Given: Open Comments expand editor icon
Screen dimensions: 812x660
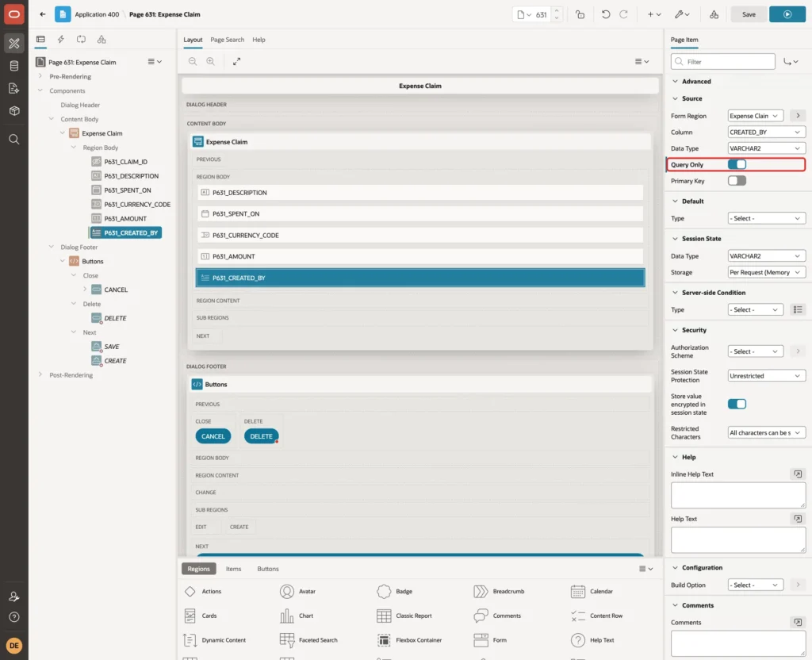Looking at the screenshot, I should 798,622.
